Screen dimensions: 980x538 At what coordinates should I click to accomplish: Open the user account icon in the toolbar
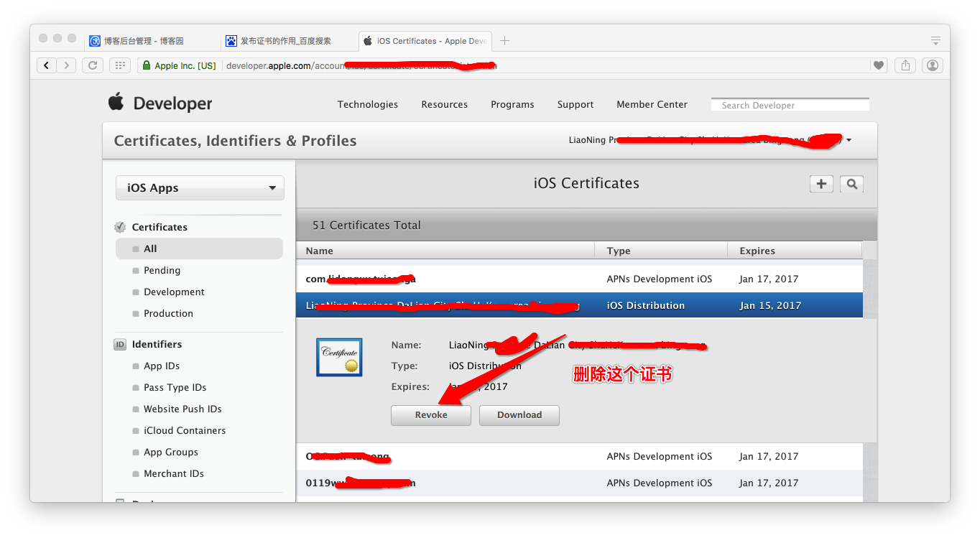pos(933,65)
